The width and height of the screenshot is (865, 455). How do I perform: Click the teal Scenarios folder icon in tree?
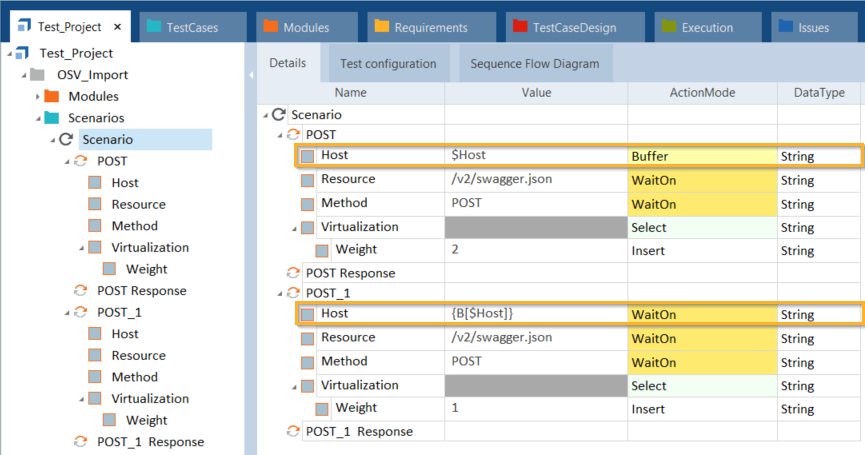53,118
